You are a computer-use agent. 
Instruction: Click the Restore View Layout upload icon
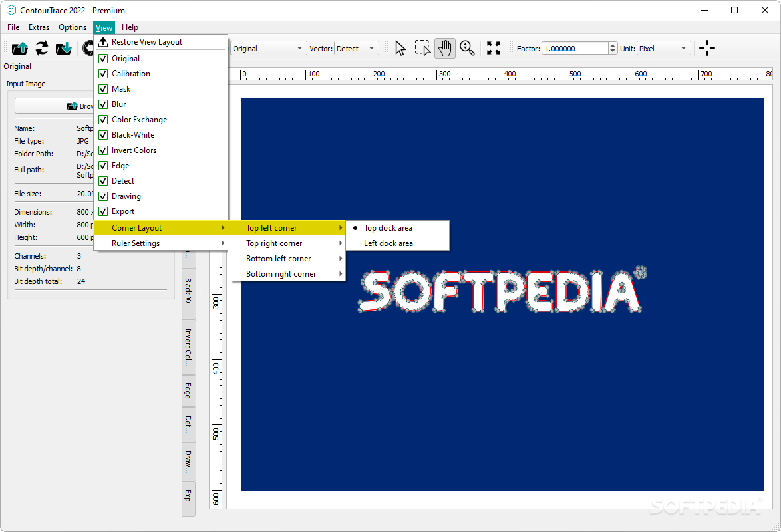[103, 42]
